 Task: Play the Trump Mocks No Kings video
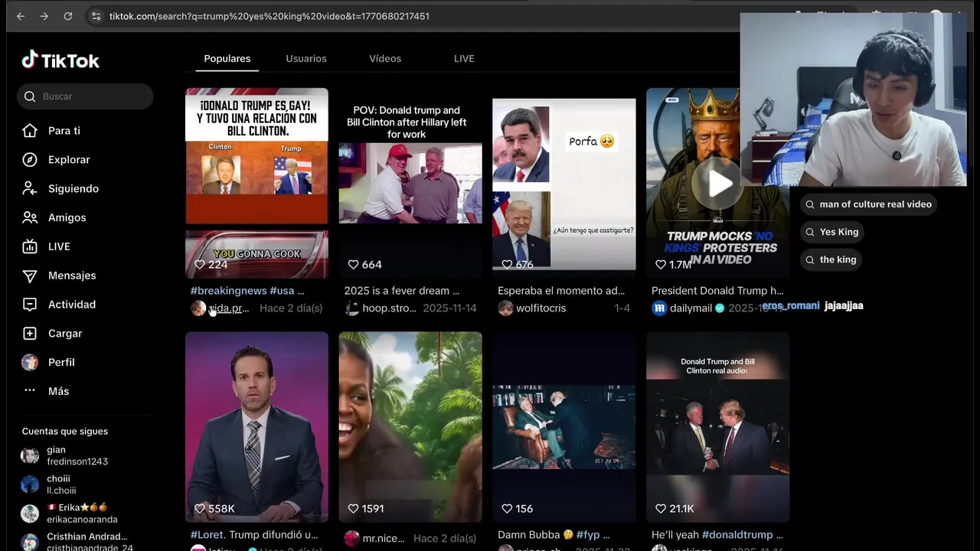pyautogui.click(x=717, y=183)
